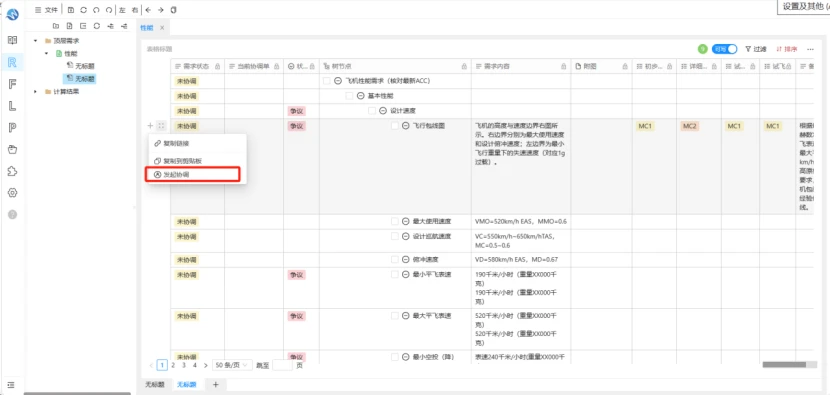Image resolution: width=830 pixels, height=396 pixels.
Task: Check the box for 最大使用速度 row
Action: point(395,221)
